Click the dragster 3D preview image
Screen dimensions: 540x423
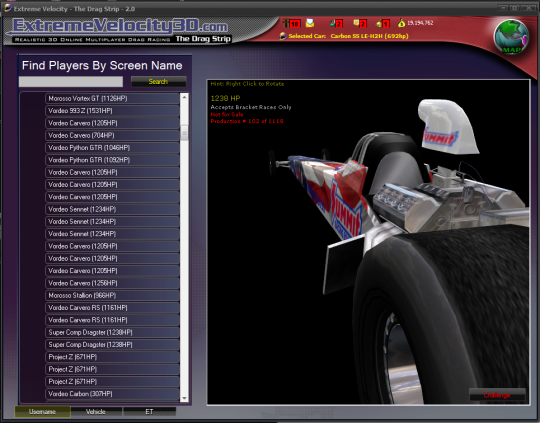[x=368, y=242]
